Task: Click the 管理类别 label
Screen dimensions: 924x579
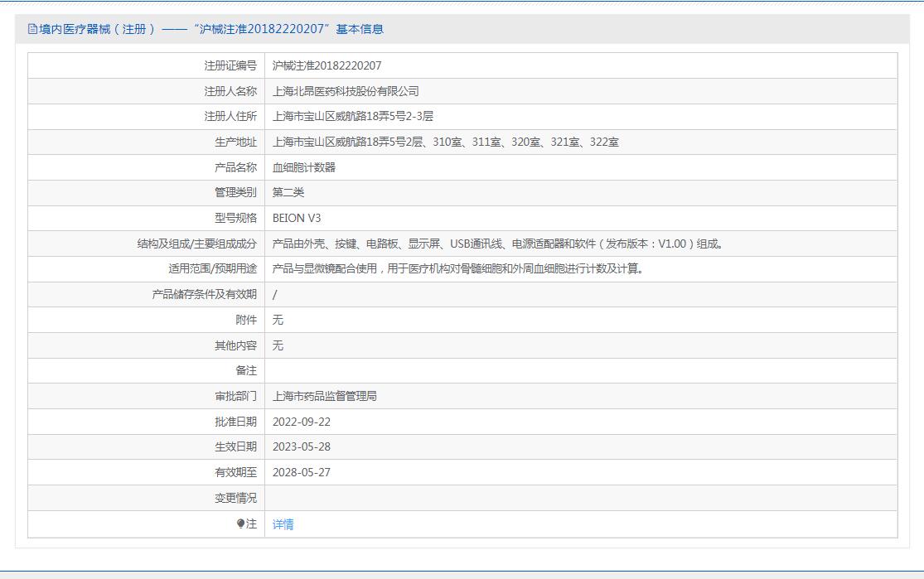Action: tap(235, 192)
